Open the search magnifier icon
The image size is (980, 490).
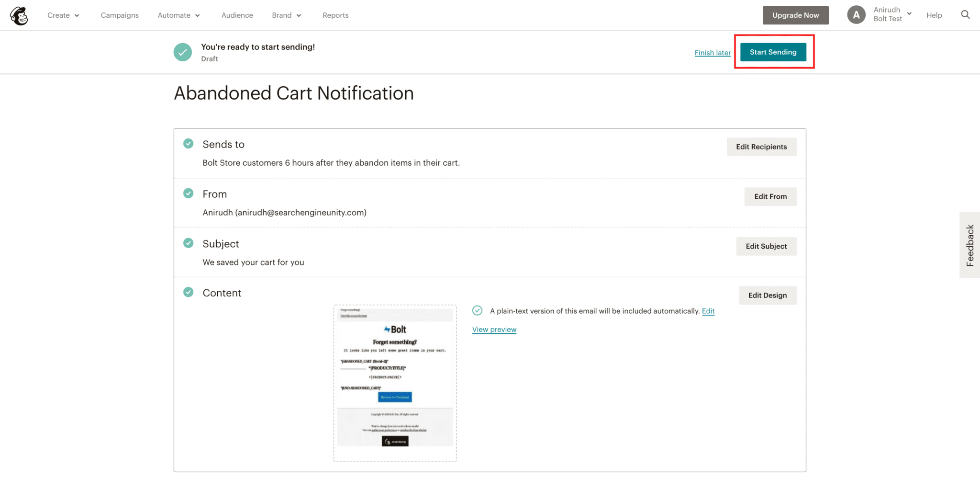(x=965, y=15)
